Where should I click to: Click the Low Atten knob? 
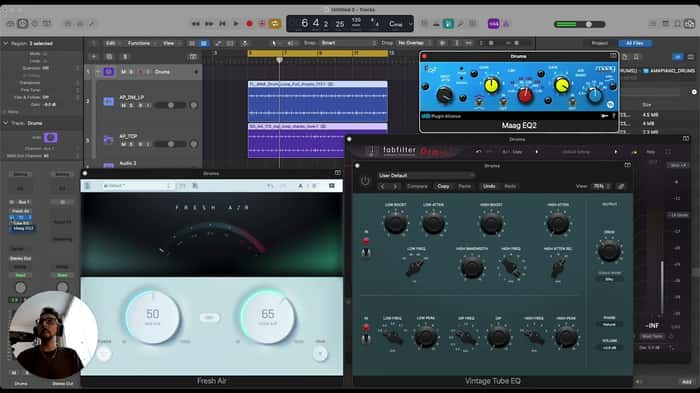pos(433,222)
